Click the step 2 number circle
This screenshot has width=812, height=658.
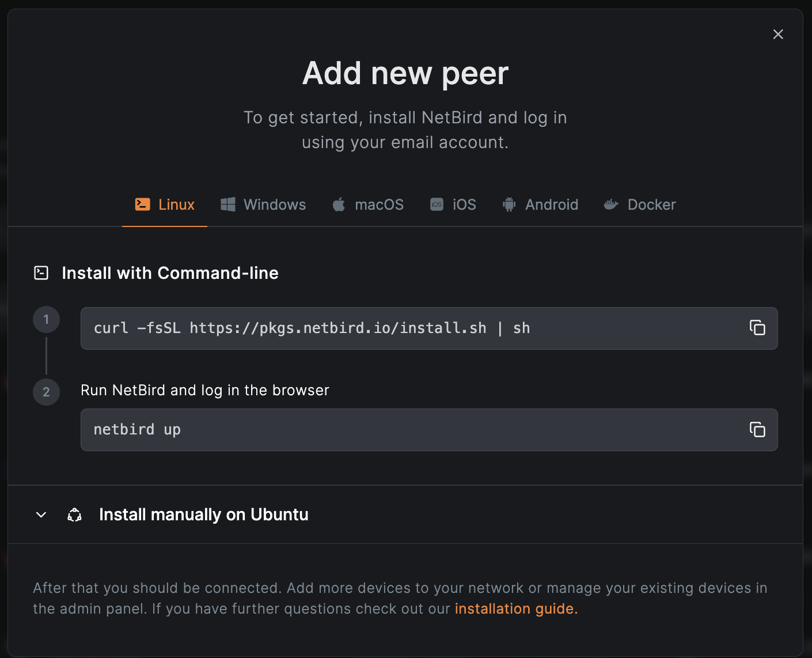[x=47, y=392]
